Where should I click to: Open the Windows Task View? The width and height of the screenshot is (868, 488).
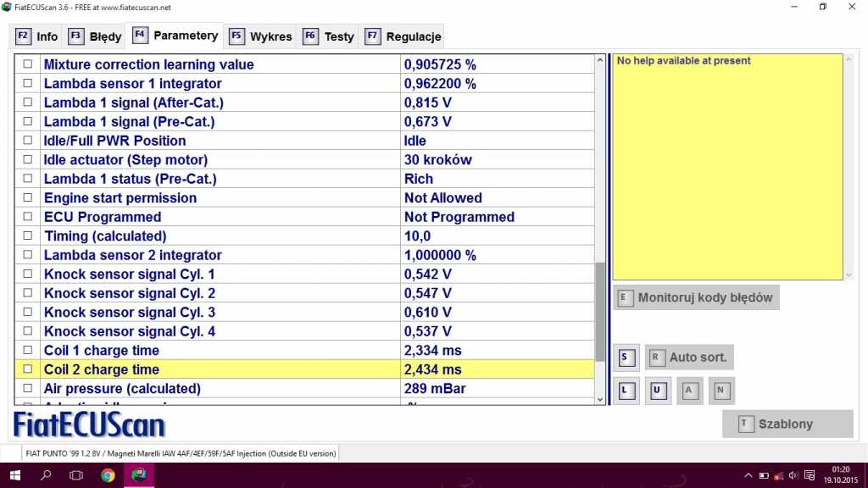[76, 475]
